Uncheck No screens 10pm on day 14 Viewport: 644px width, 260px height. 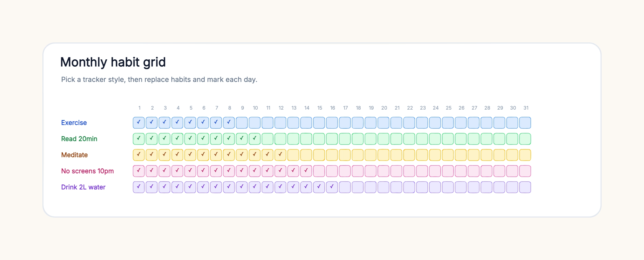[x=306, y=171]
